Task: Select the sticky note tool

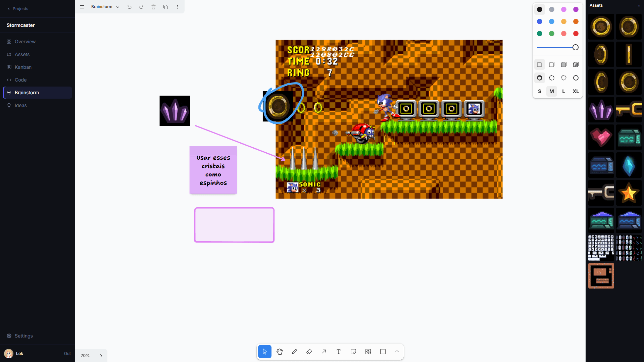Action: click(x=353, y=352)
